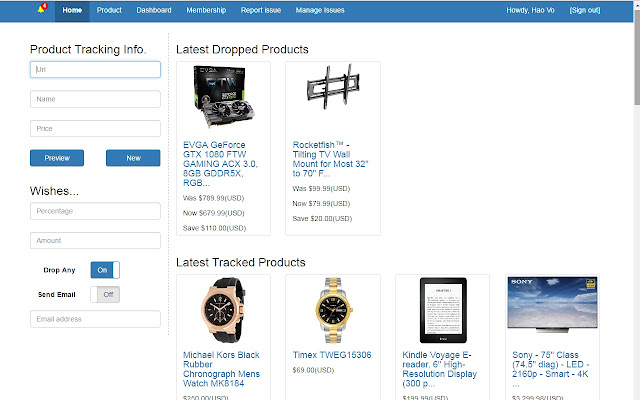Click the Latest Dropped Products heading
Image resolution: width=640 pixels, height=400 pixels.
(242, 49)
